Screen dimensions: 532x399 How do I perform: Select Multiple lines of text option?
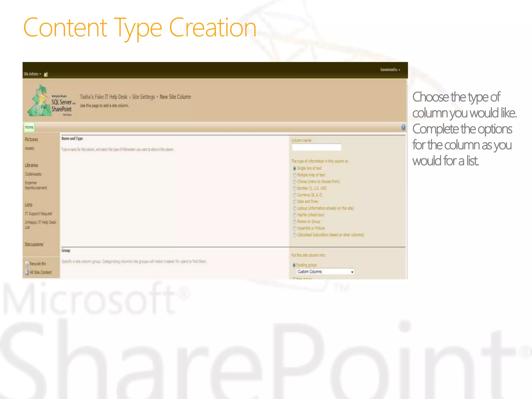click(295, 175)
